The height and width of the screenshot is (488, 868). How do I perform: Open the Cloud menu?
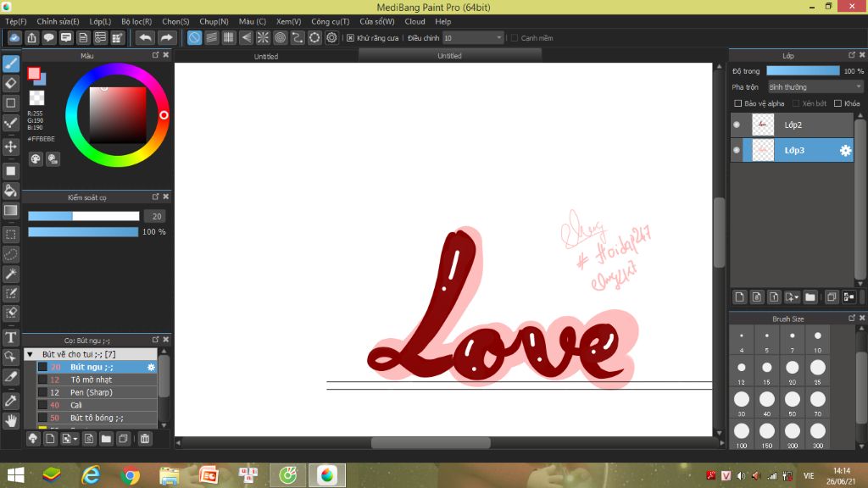click(415, 21)
